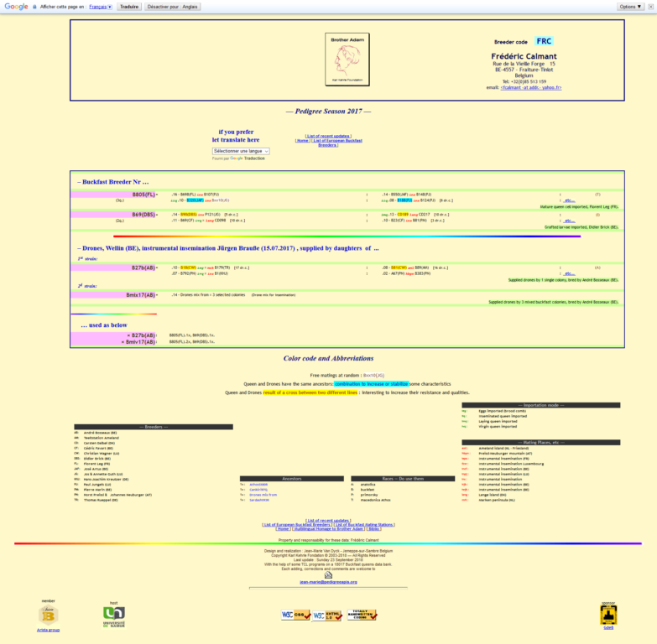Open the Athos ancestor link
The width and height of the screenshot is (657, 644).
coord(258,485)
